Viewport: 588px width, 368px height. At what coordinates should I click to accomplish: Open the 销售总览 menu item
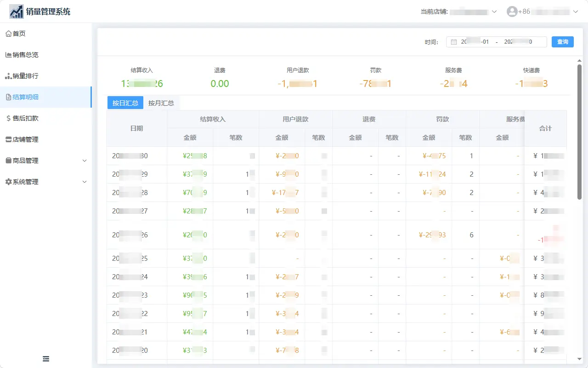(46, 55)
